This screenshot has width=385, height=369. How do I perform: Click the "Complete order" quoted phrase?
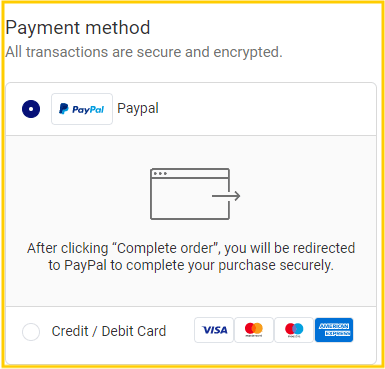[165, 248]
